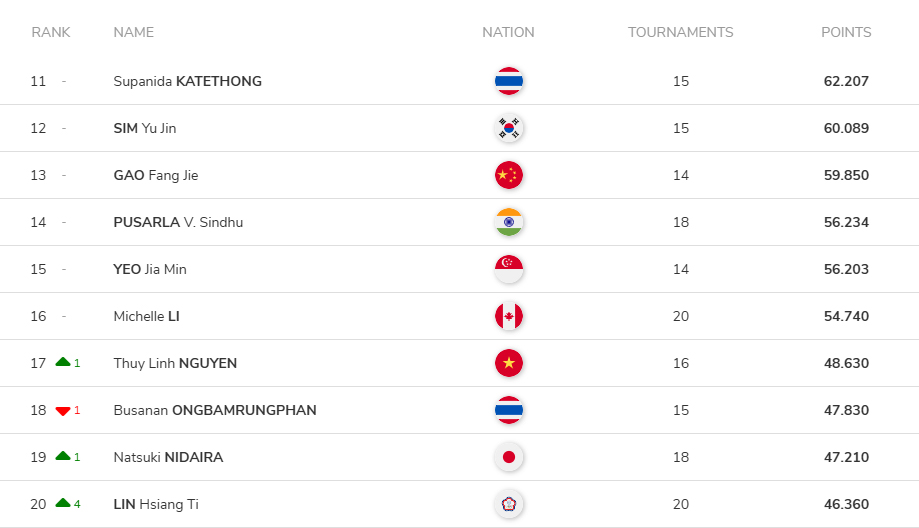Click the RANK column header
Screen dimensions: 919x528
(51, 32)
